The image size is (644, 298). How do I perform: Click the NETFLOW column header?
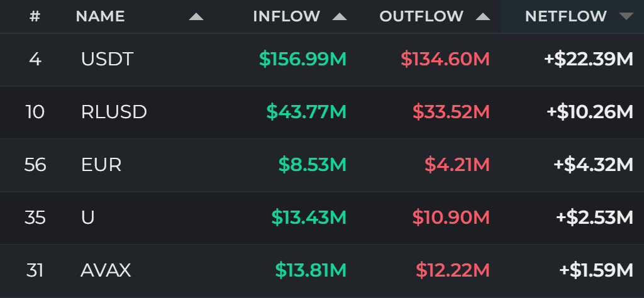[566, 16]
